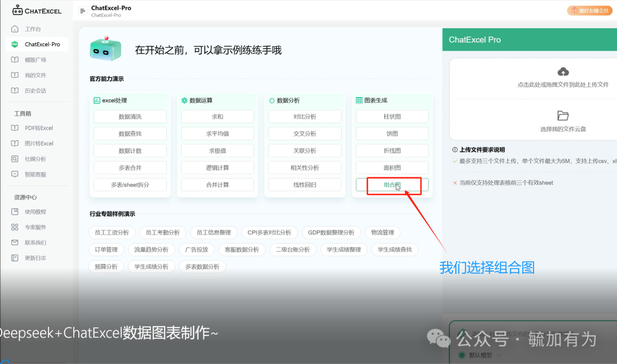Open 模版广场 menu item
617x364 pixels.
[37, 60]
